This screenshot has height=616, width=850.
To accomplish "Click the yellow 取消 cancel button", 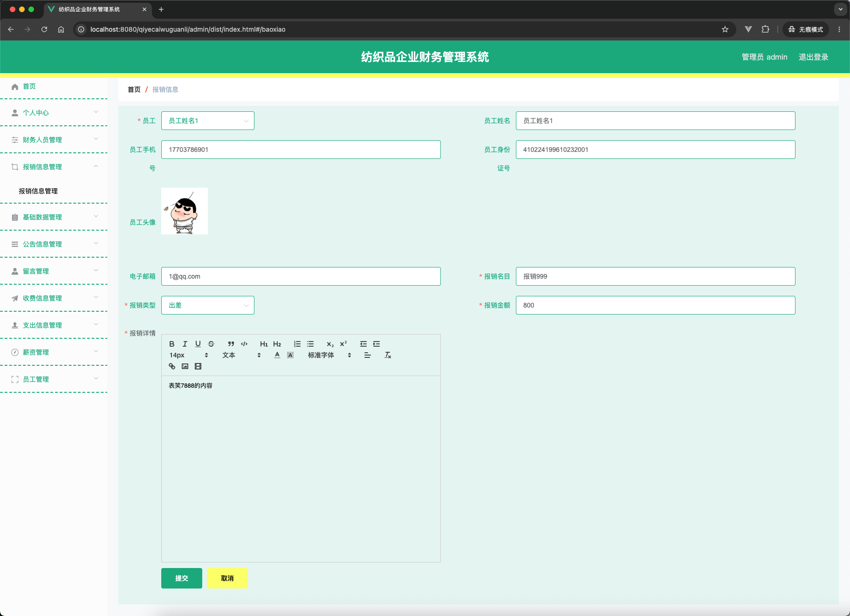I will tap(227, 578).
